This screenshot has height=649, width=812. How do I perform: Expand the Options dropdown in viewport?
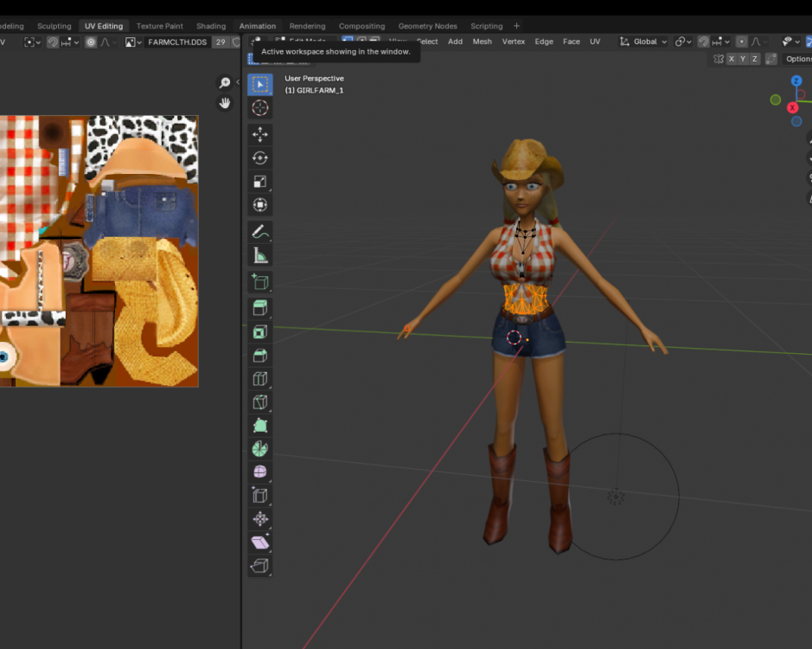[797, 59]
